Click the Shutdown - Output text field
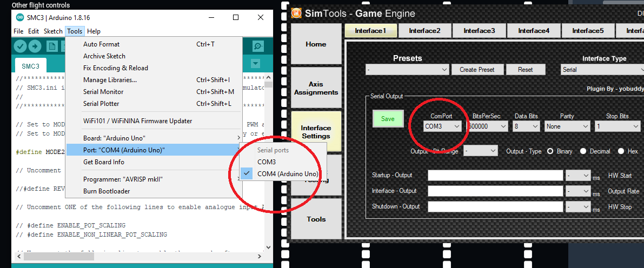Viewport: 644px width, 268px height. (495, 206)
